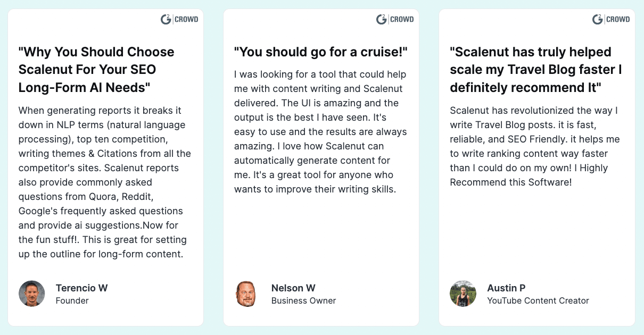Click the G2 Crowd logo on Austin's review

[x=611, y=20]
